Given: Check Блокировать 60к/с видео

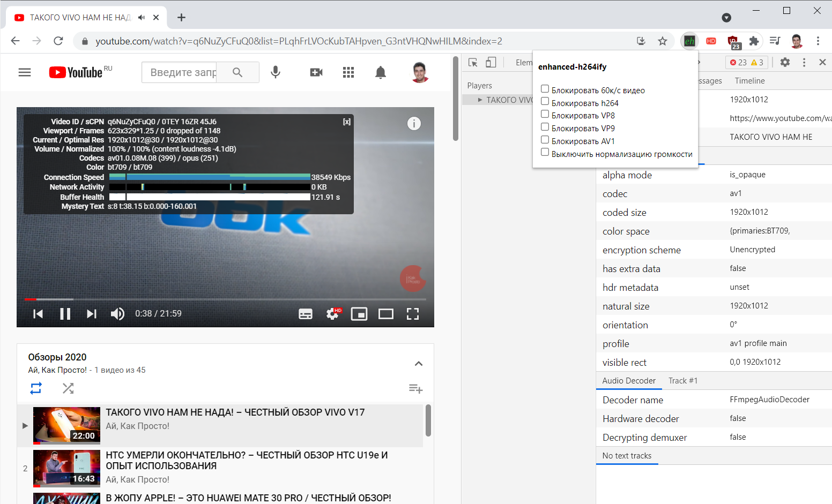Looking at the screenshot, I should (x=545, y=89).
